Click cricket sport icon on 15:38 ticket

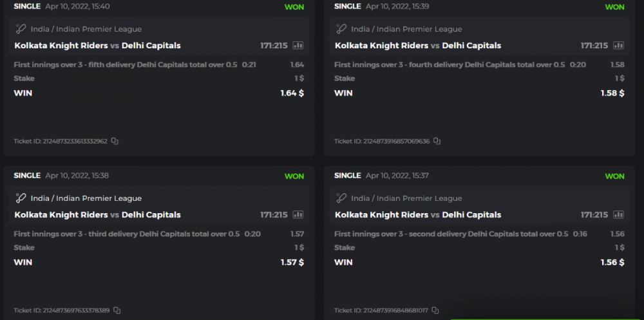tap(21, 198)
